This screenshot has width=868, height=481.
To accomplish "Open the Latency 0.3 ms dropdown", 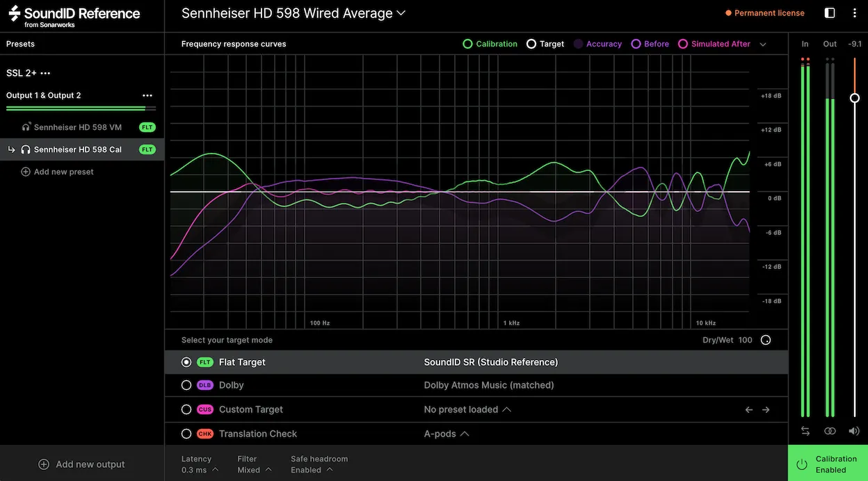I will pyautogui.click(x=200, y=464).
